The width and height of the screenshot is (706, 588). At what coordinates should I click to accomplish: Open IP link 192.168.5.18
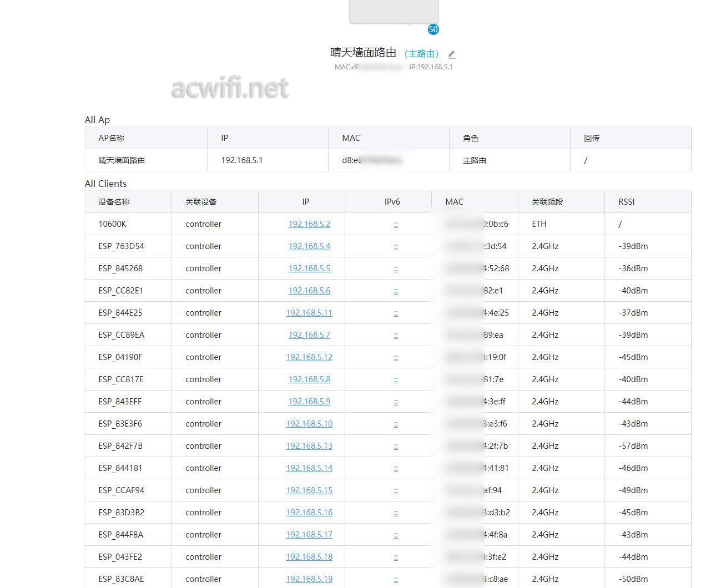point(309,557)
